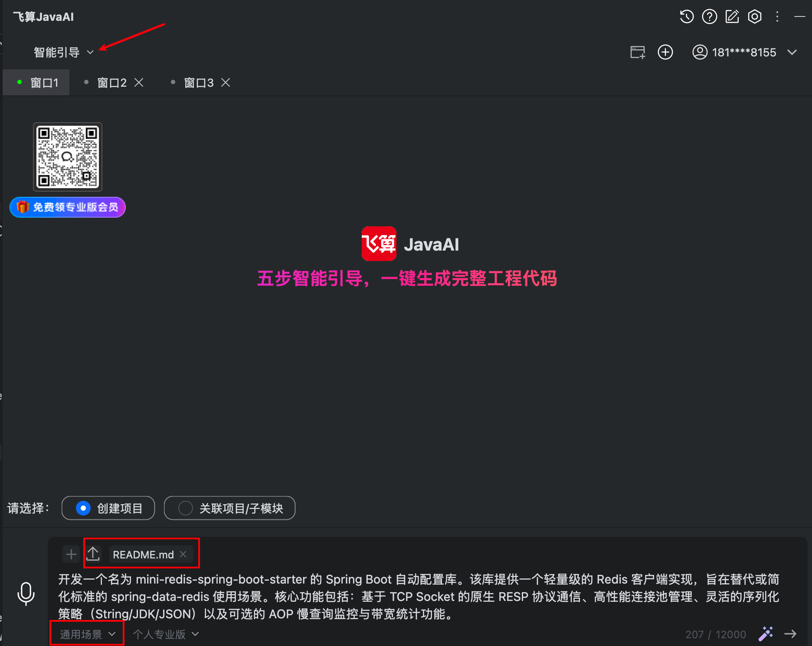Click the new window icon beside plus
The width and height of the screenshot is (812, 646).
pyautogui.click(x=638, y=52)
